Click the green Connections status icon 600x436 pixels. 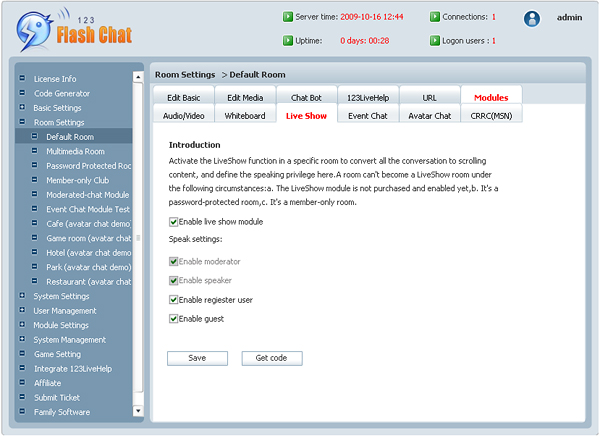point(434,17)
